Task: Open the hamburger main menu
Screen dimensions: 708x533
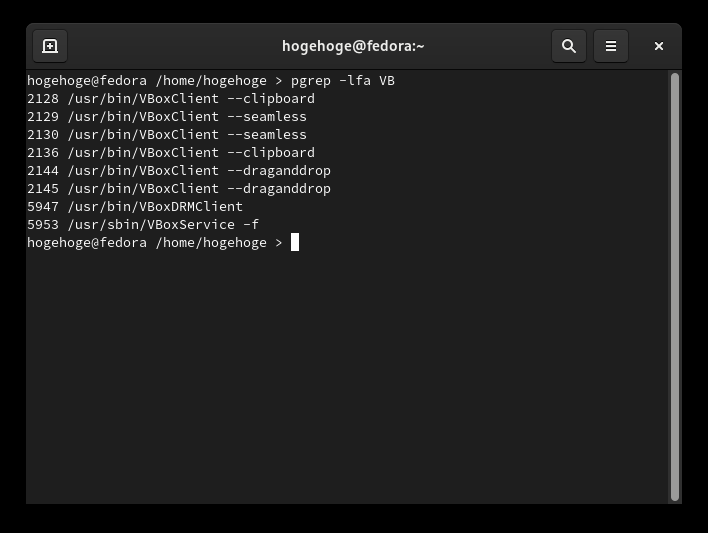Action: pyautogui.click(x=610, y=46)
